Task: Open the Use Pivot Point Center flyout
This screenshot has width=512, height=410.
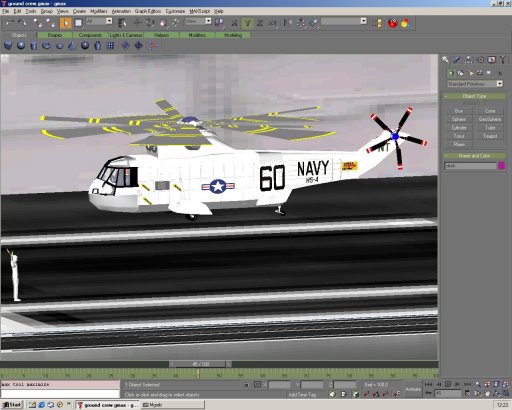Action: [219, 23]
